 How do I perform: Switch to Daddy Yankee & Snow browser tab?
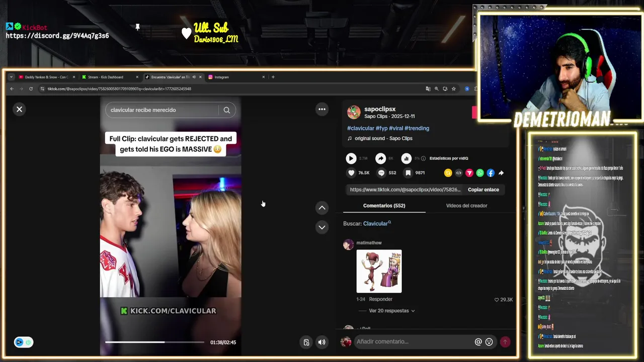[x=46, y=77]
